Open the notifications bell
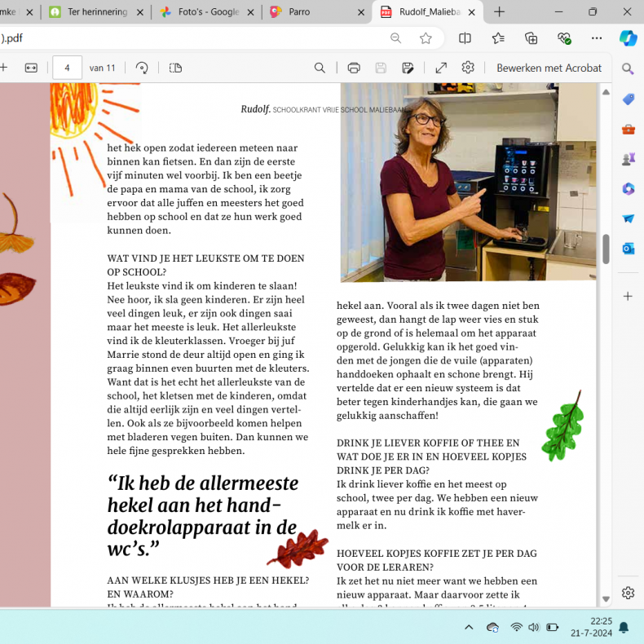The width and height of the screenshot is (644, 644). pos(624,627)
